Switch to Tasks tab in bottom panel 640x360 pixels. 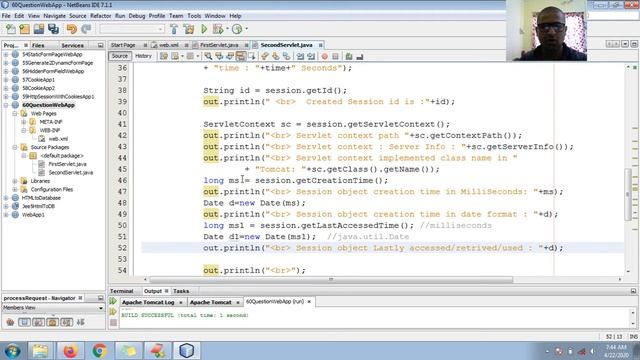pyautogui.click(x=181, y=291)
